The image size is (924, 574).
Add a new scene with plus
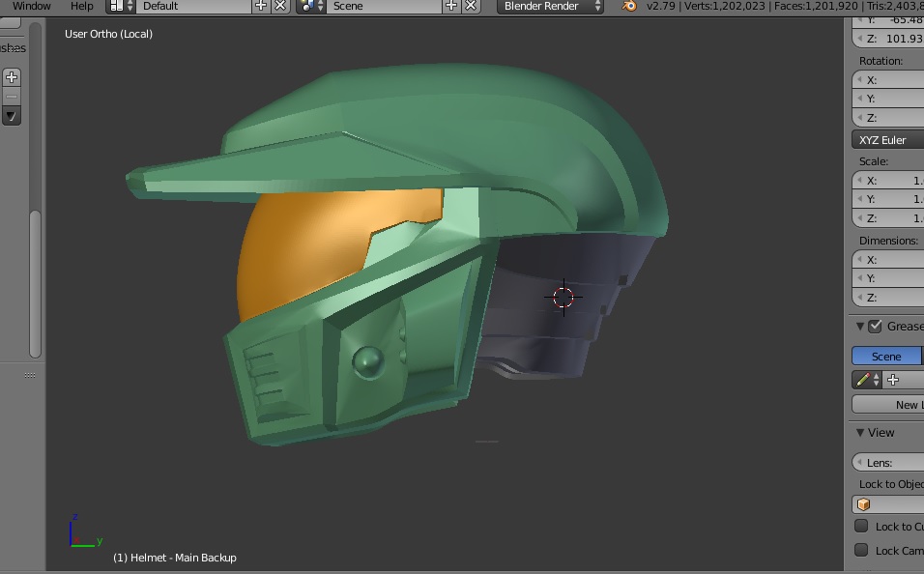click(451, 6)
